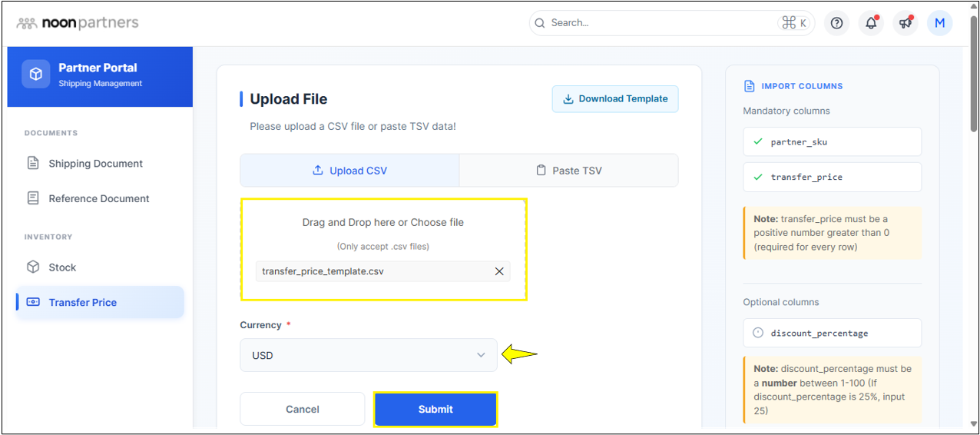Click the Partner Portal box icon
The image size is (980, 435).
35,74
